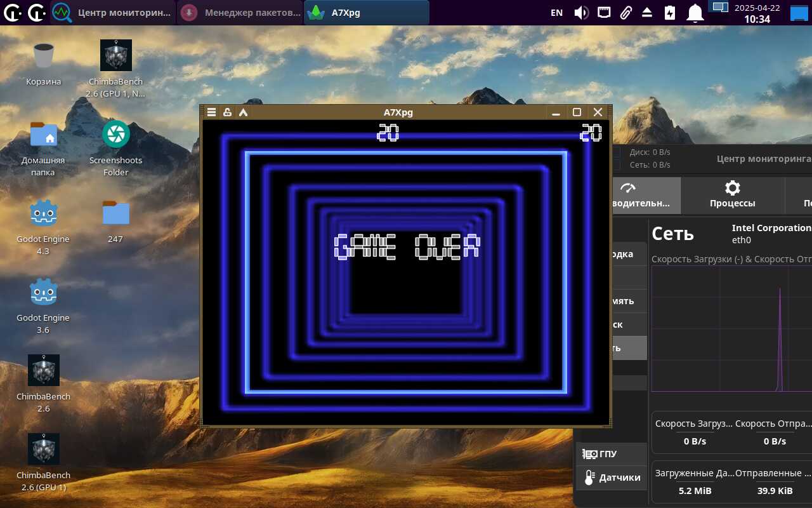Select the folder named 247
812x508 pixels.
click(115, 221)
